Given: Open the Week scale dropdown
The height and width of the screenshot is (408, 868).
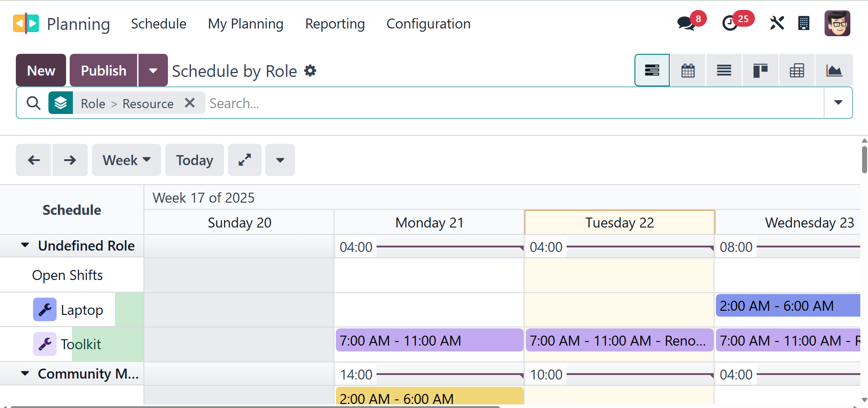Looking at the screenshot, I should point(126,160).
